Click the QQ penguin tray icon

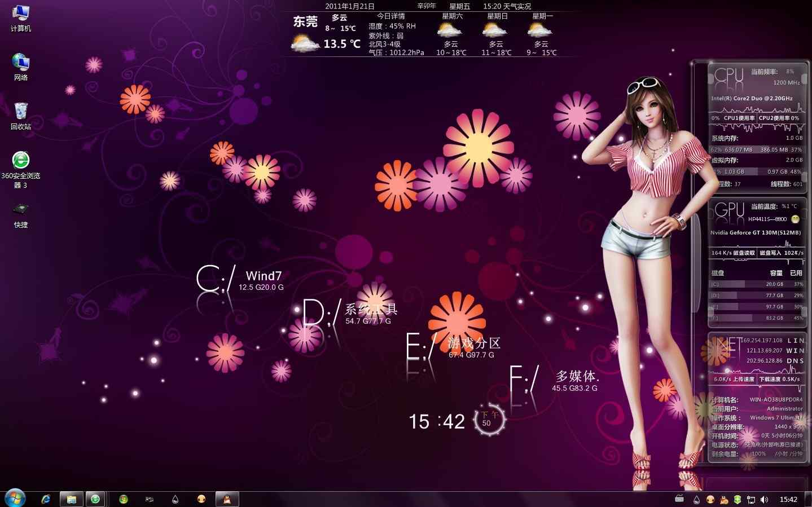[724, 500]
